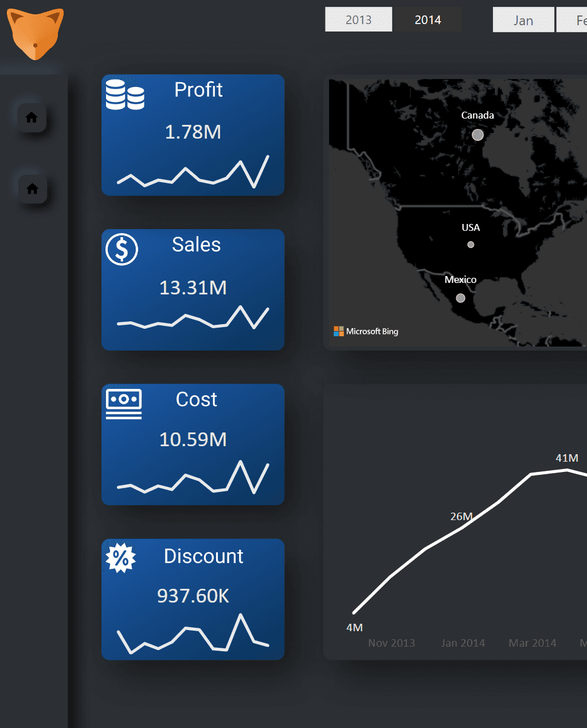The width and height of the screenshot is (587, 728).
Task: Click the Nov 2013 axis label
Action: coord(392,643)
